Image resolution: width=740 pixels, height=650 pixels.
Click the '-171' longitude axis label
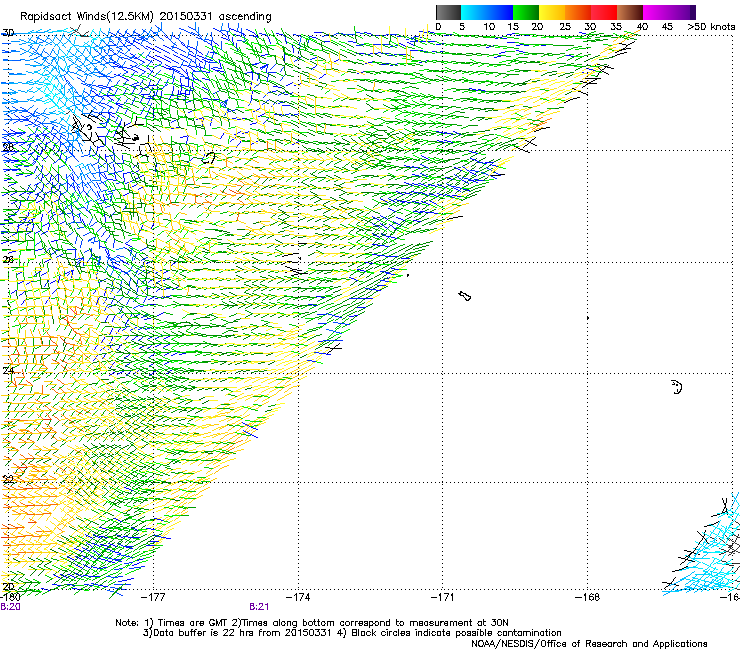[x=443, y=597]
